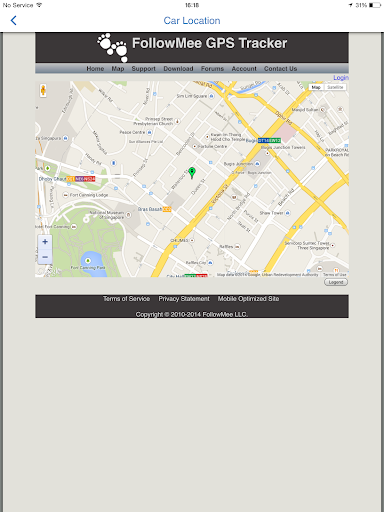Click the Shaw Tower map pin
The image size is (384, 512).
287,213
